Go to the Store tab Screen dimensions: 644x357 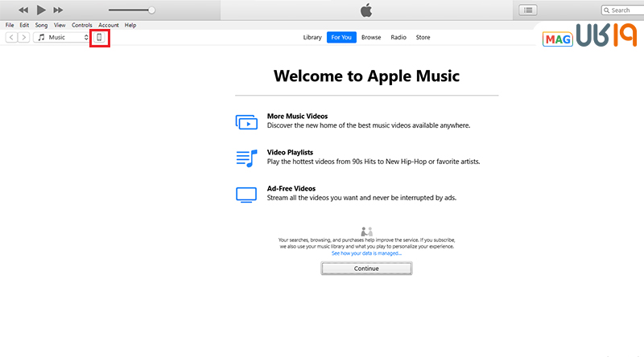423,38
